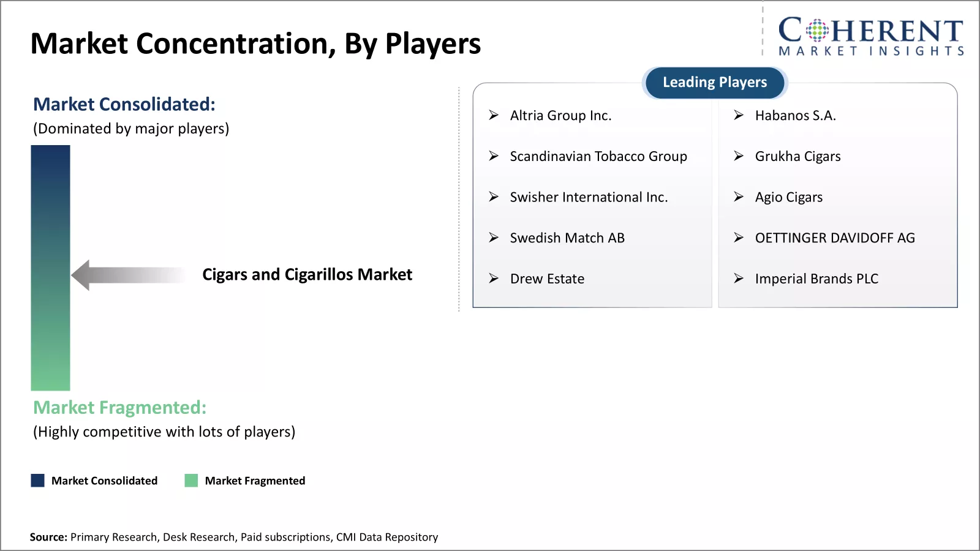Select the Swisher International Inc. entry
This screenshot has width=980, height=551.
pyautogui.click(x=588, y=197)
